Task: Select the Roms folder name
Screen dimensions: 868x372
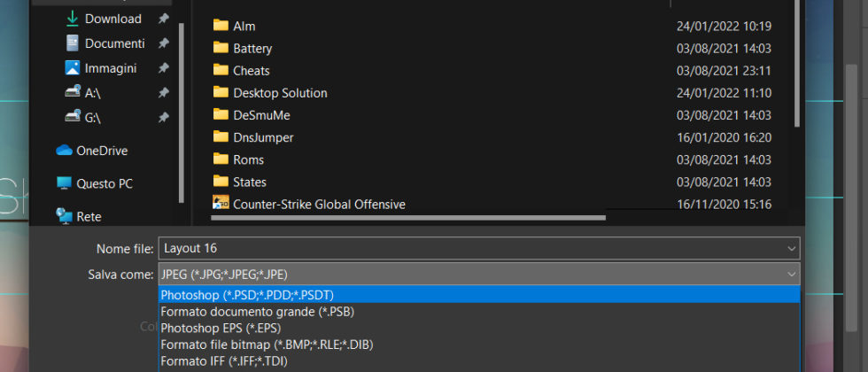Action: click(x=249, y=159)
